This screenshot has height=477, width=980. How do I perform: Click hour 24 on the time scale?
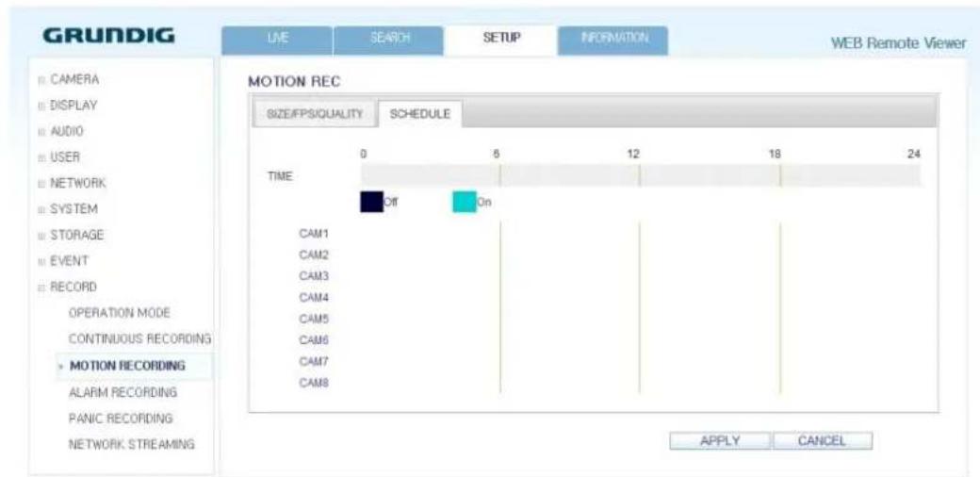click(914, 154)
